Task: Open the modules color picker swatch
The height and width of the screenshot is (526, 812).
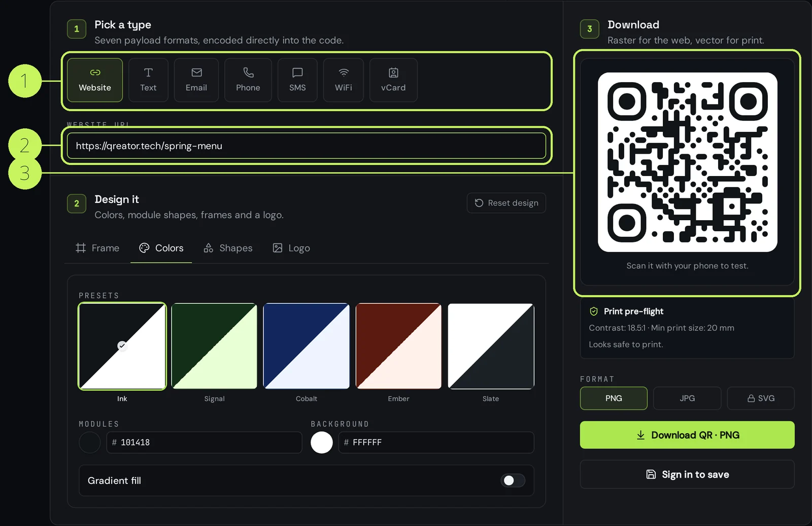Action: 90,442
